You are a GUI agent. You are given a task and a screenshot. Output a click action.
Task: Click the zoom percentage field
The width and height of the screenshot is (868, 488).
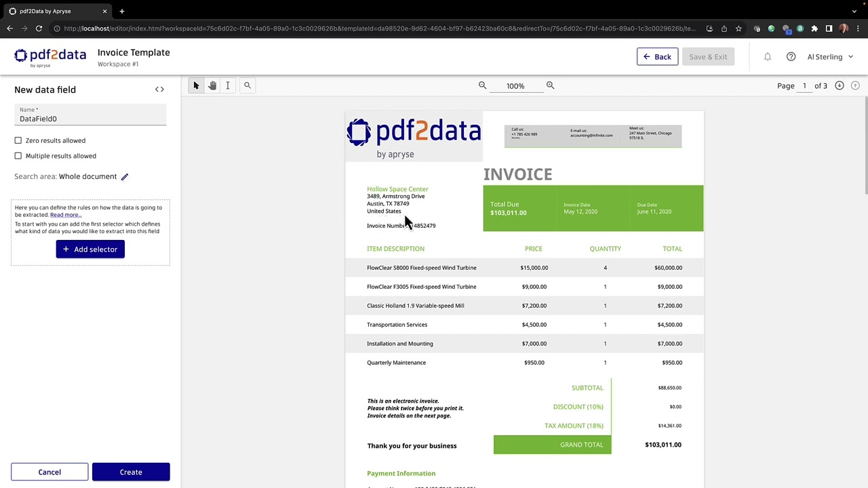515,86
